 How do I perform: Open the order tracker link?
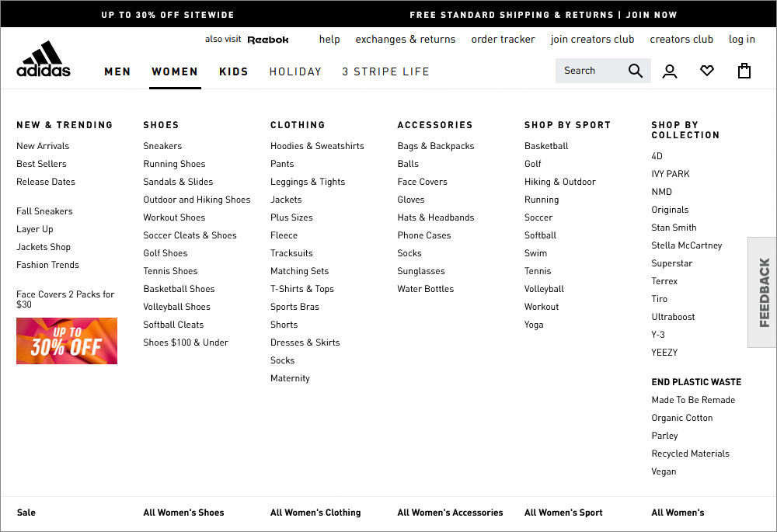coord(503,39)
